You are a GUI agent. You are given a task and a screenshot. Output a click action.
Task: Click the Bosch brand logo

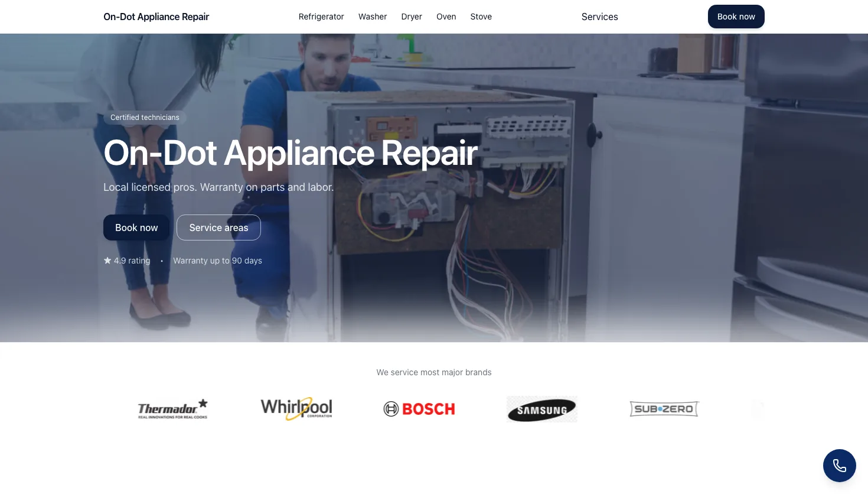pos(419,409)
